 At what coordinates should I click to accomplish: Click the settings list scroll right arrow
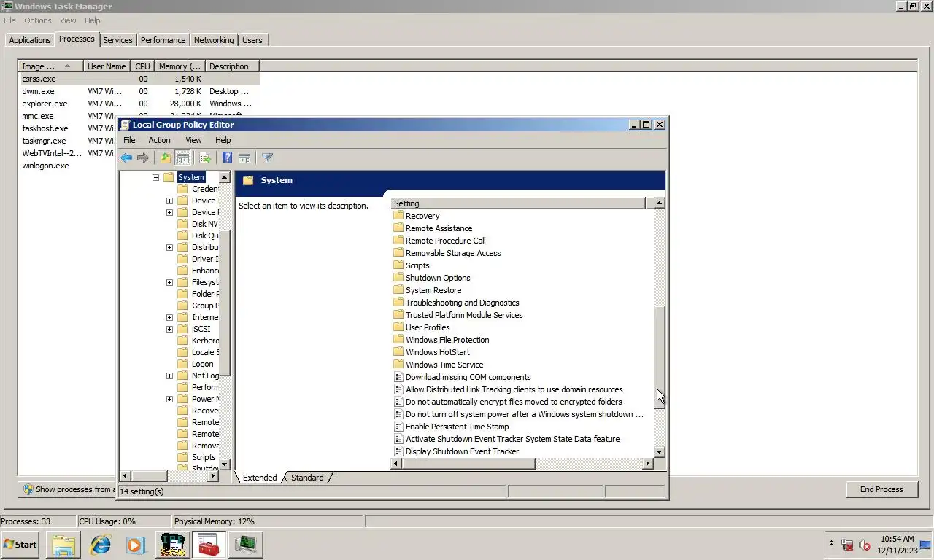pos(647,464)
